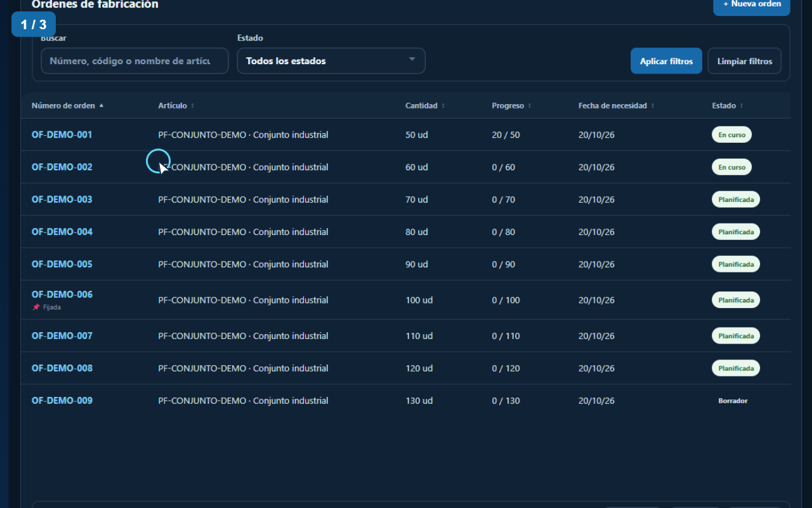Click the Aplicar filtros button
The height and width of the screenshot is (508, 812).
point(666,61)
